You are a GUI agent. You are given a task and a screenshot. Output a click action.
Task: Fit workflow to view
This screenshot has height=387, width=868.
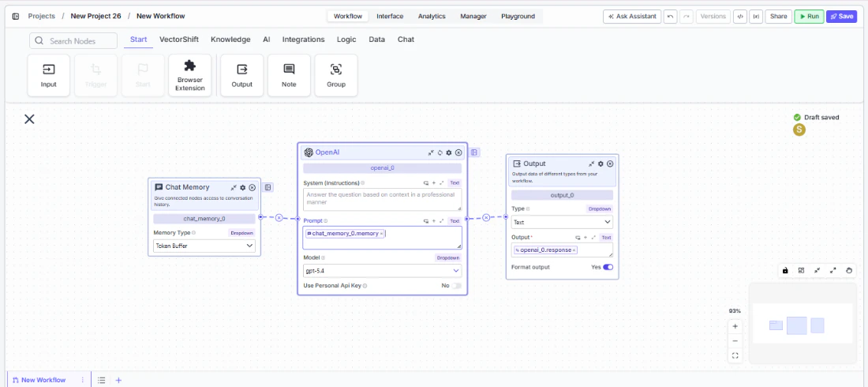[735, 356]
